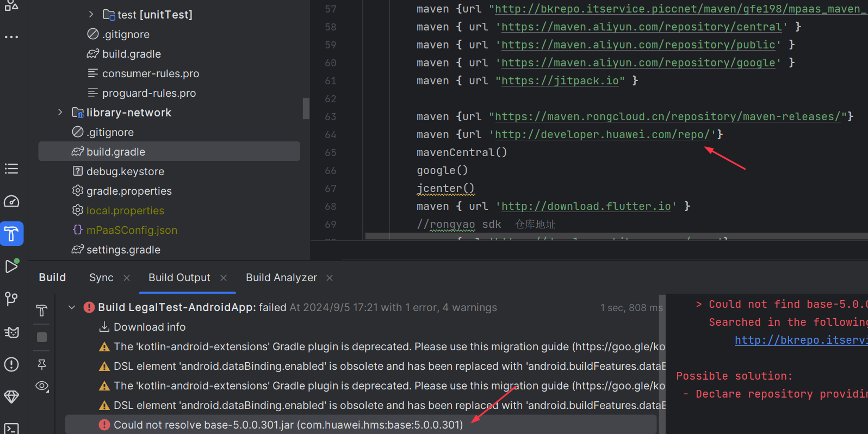Image resolution: width=868 pixels, height=434 pixels.
Task: Close the Build Analyzer tab
Action: (330, 278)
